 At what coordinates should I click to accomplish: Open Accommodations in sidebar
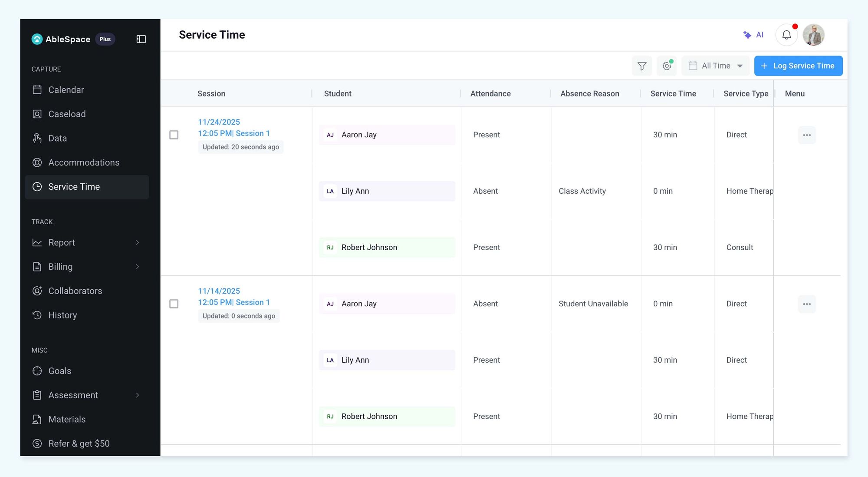[x=83, y=162]
